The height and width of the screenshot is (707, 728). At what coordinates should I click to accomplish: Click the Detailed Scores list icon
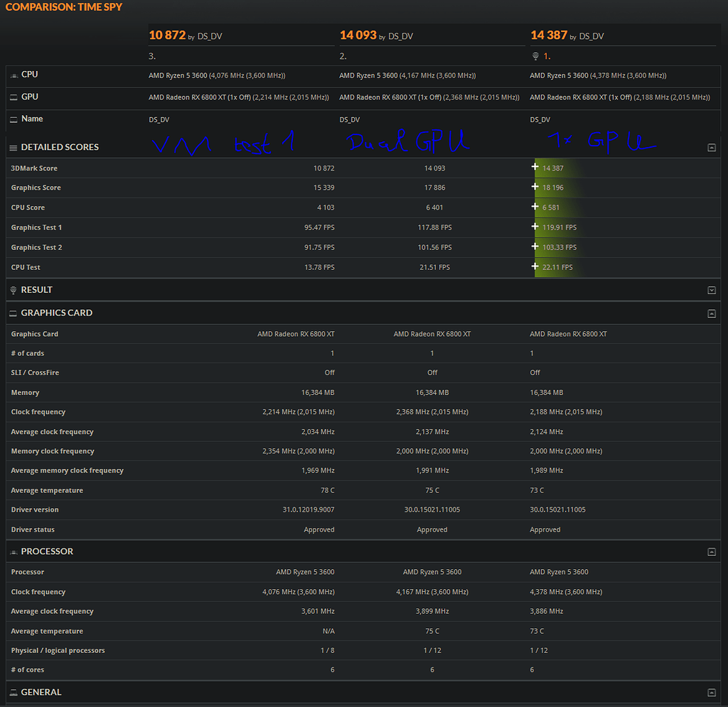point(13,148)
